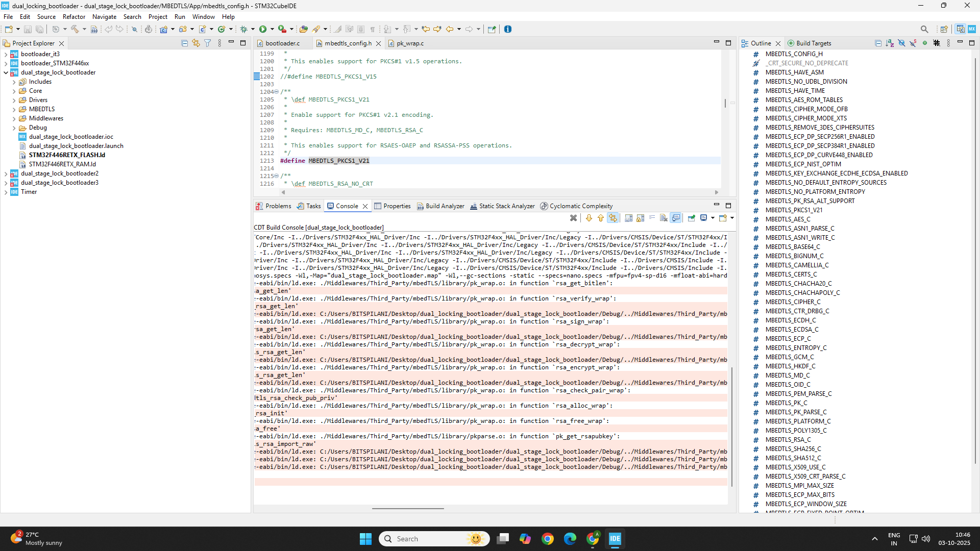Collapse all nodes in Project Explorer

[184, 43]
